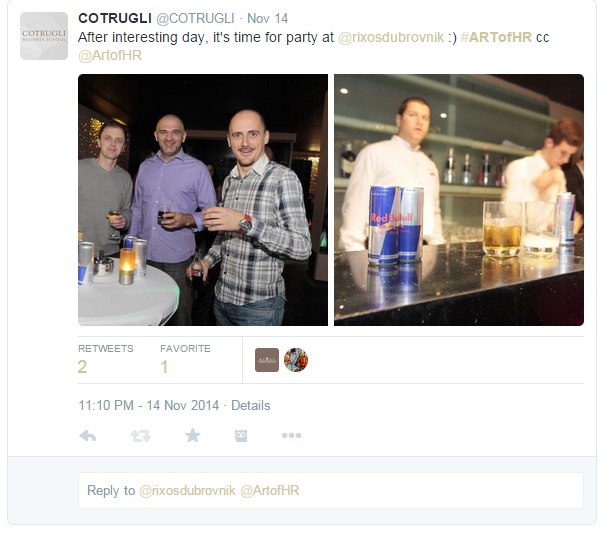Click the colorful round retweeter avatar
613x533 pixels.
[296, 360]
